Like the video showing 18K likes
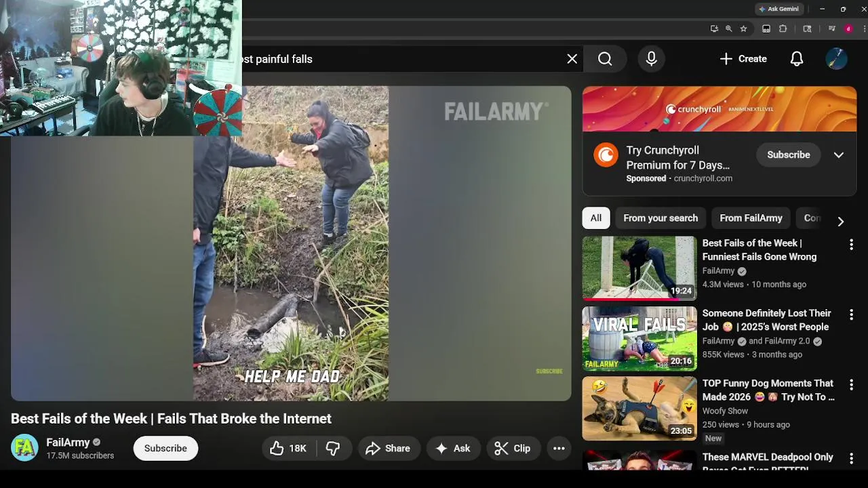868x488 pixels. point(288,448)
